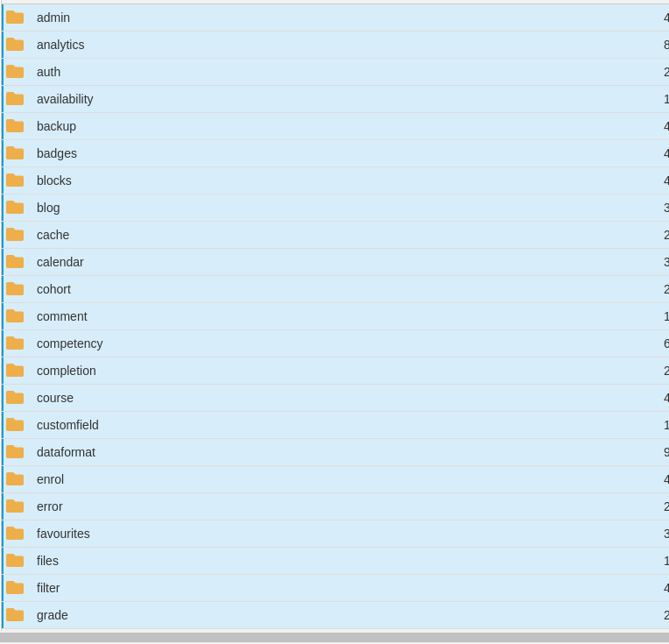
Task: Select the calendar folder icon
Action: coord(15,262)
